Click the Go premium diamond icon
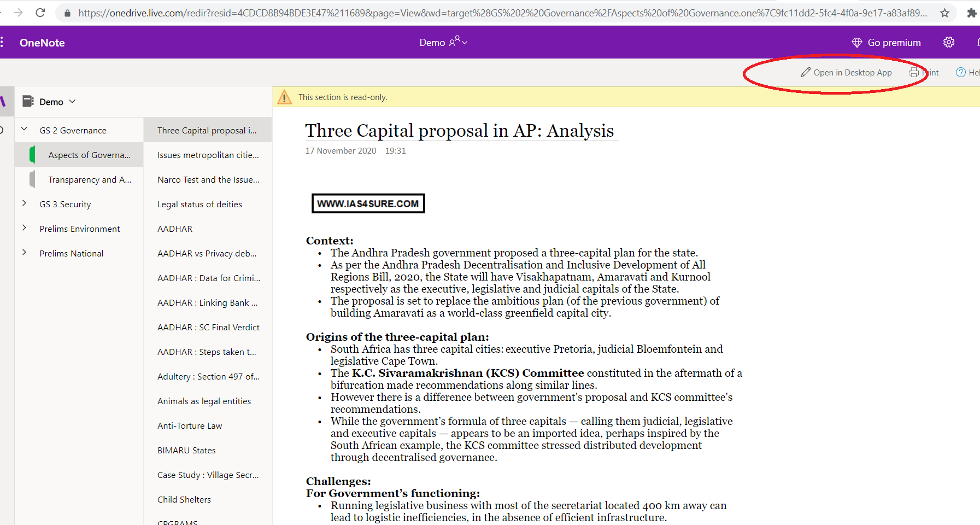Viewport: 980px width, 525px height. click(x=856, y=43)
